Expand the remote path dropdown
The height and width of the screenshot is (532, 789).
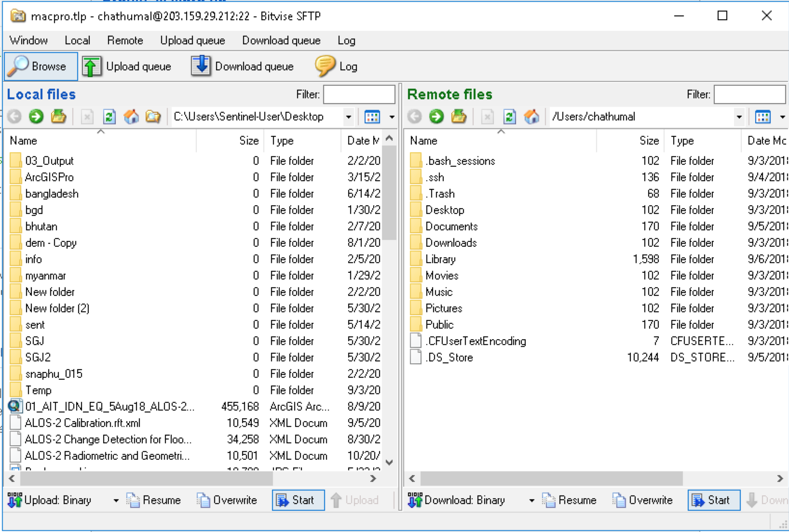(739, 117)
